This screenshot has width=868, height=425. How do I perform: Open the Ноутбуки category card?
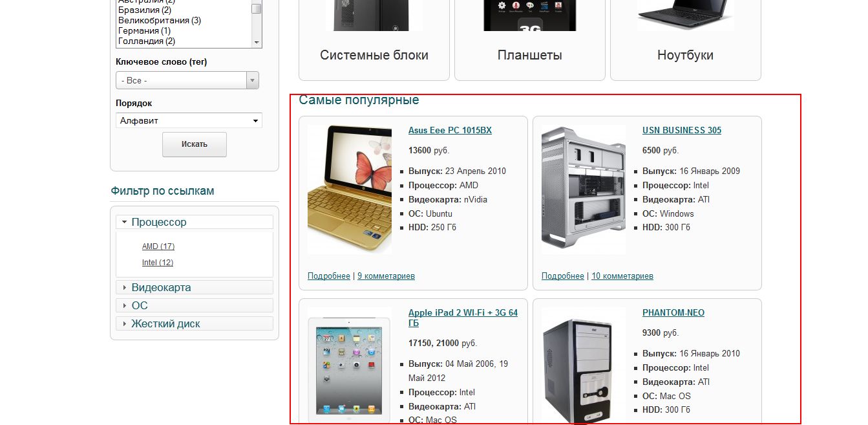click(x=686, y=39)
